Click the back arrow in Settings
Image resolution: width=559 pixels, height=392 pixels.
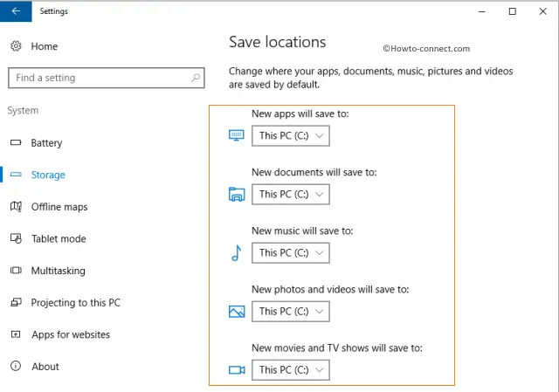[16, 11]
